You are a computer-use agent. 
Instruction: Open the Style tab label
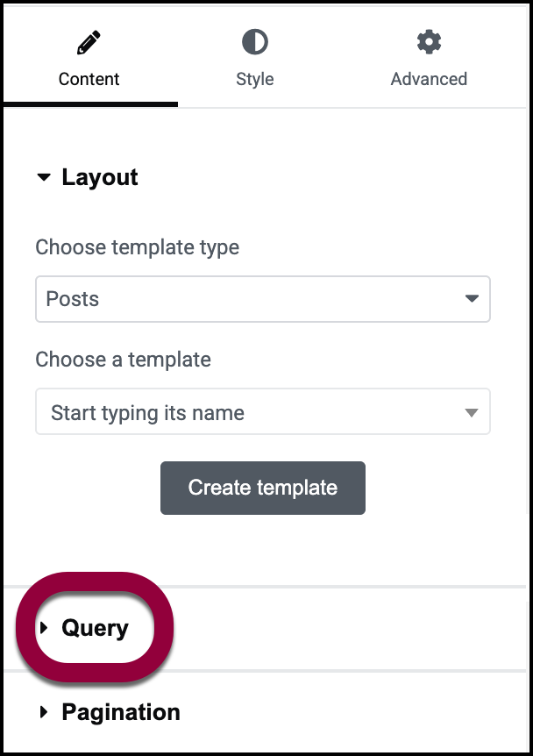click(254, 79)
